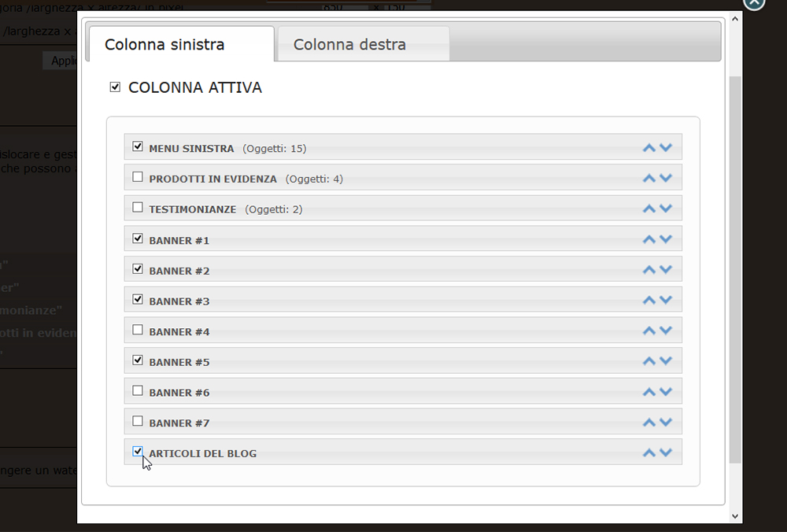
Task: Move TESTIMONIANZE row up
Action: point(649,209)
